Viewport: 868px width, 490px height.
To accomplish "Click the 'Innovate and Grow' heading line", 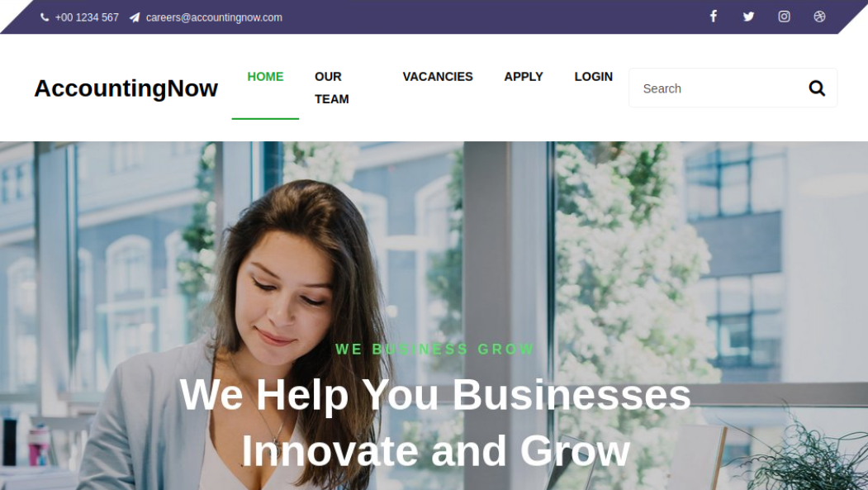I will coord(436,450).
